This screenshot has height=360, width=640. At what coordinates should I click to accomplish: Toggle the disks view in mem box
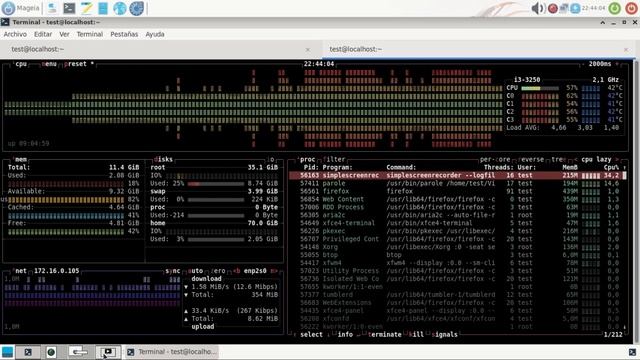(163, 160)
